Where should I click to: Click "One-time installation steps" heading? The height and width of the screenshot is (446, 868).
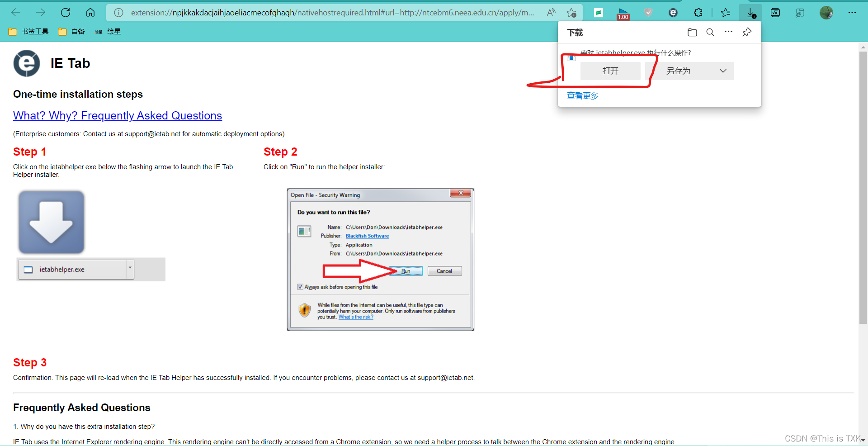point(78,94)
